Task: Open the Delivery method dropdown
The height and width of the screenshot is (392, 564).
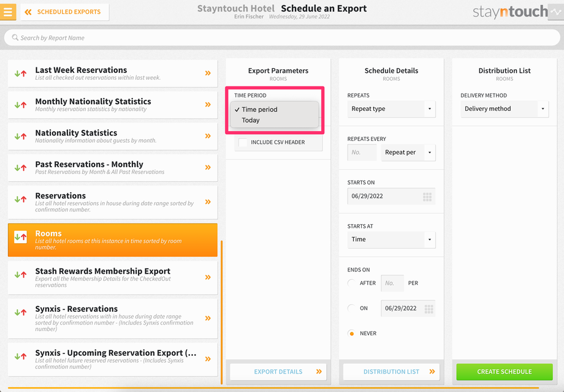Action: [505, 109]
